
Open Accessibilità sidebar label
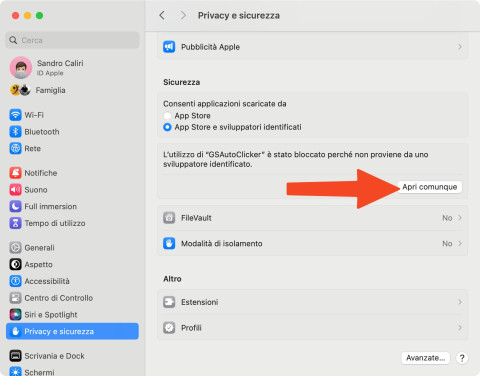pyautogui.click(x=47, y=281)
